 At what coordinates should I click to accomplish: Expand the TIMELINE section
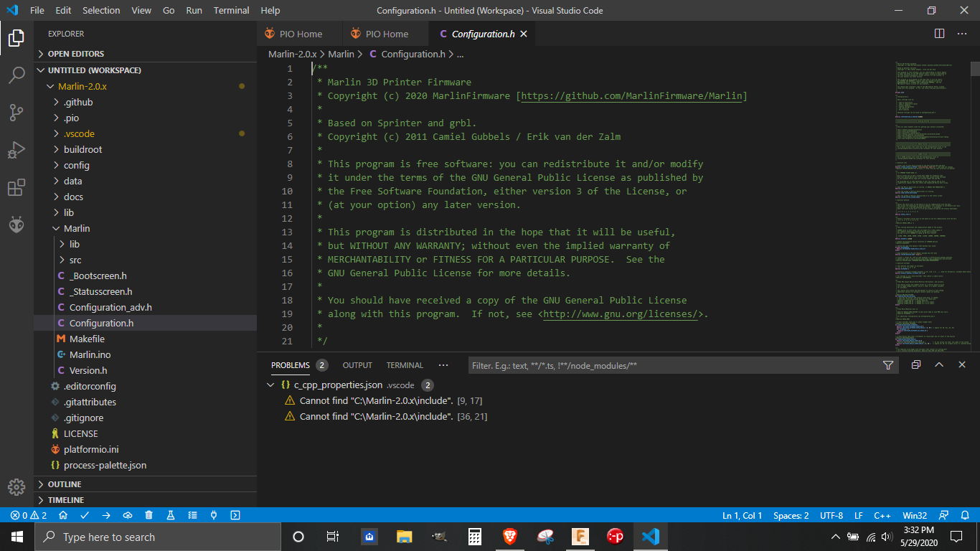pos(145,500)
